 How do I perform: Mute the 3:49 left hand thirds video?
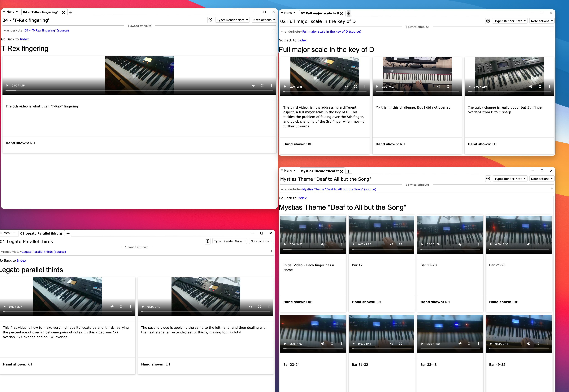point(250,307)
